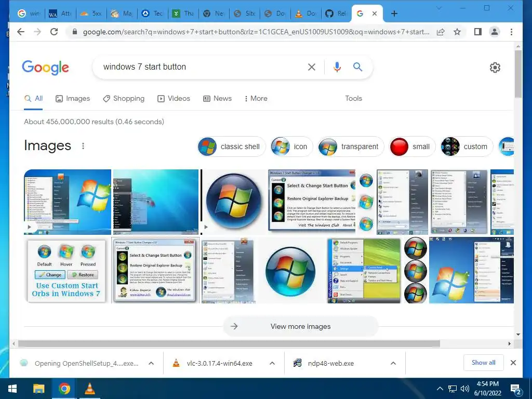Click the horizontal page scrollbar thumb
Viewport: 532px width, 399px height.
click(229, 344)
